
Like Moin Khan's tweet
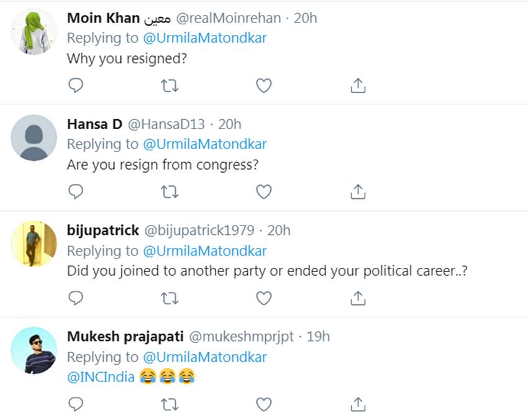[x=264, y=85]
